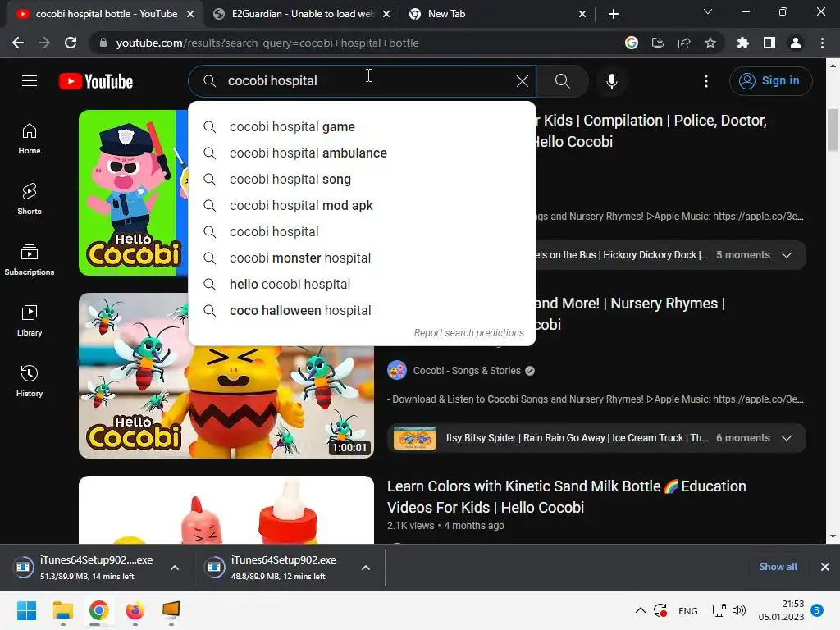
Task: Open Library in sidebar
Action: [30, 321]
